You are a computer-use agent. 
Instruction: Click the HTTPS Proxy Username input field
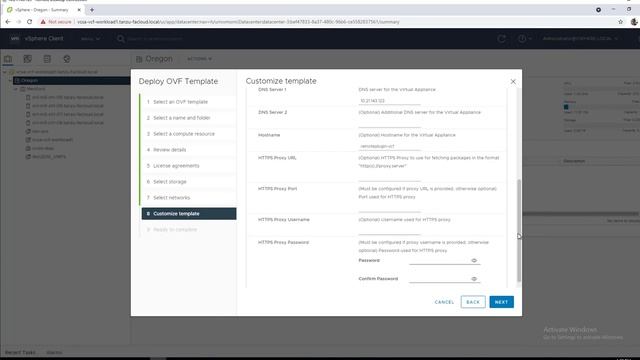[389, 230]
